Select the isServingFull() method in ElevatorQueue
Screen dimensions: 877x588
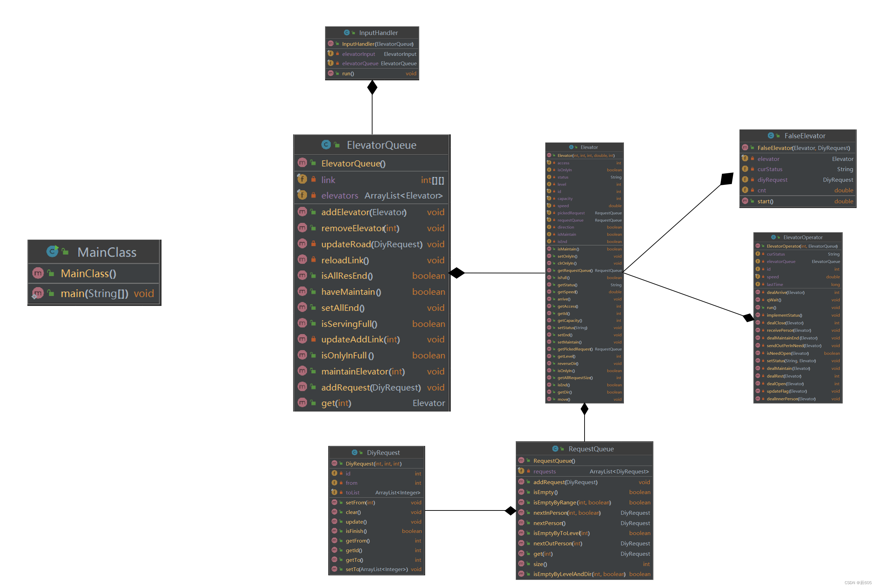click(x=349, y=324)
